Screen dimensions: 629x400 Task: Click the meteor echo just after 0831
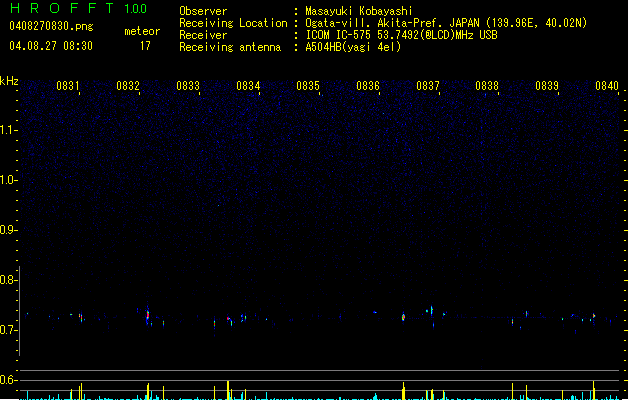[81, 318]
